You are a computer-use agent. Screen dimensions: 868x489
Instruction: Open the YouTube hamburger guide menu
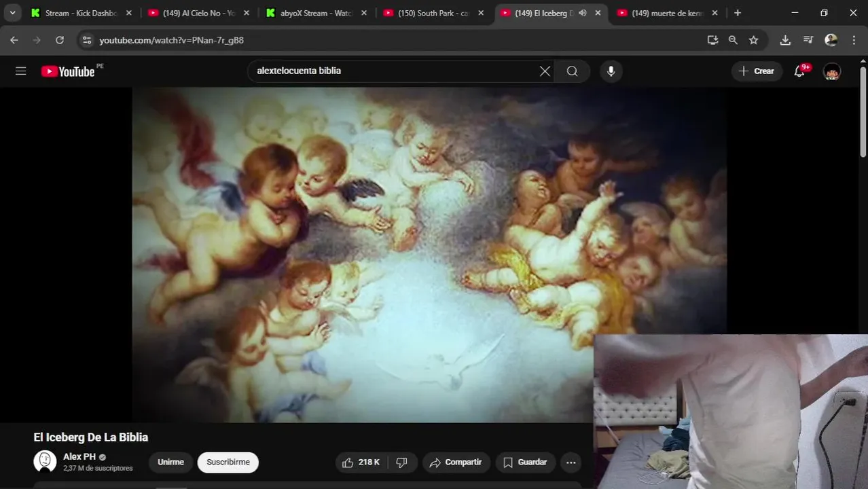(x=21, y=71)
